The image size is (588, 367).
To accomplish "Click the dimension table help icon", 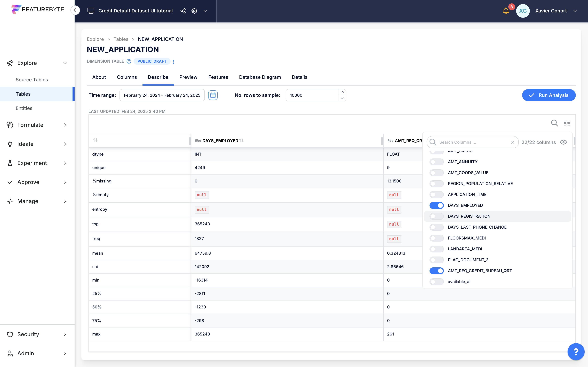I will coord(129,61).
